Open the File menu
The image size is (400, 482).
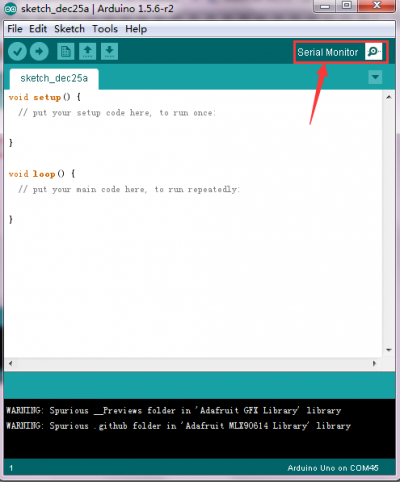(15, 29)
